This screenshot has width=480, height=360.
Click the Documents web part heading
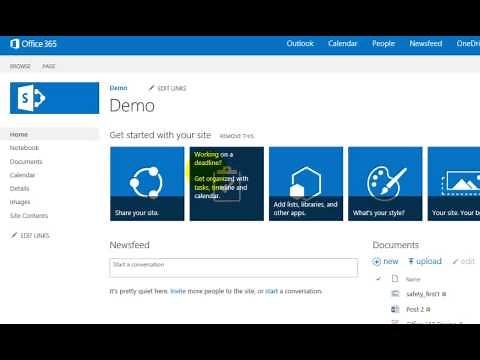(396, 245)
